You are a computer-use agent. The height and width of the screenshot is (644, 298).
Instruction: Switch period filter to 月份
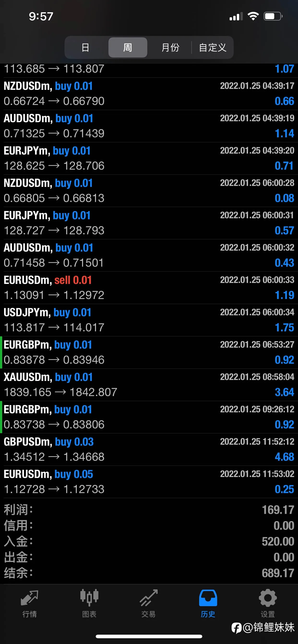tap(170, 47)
